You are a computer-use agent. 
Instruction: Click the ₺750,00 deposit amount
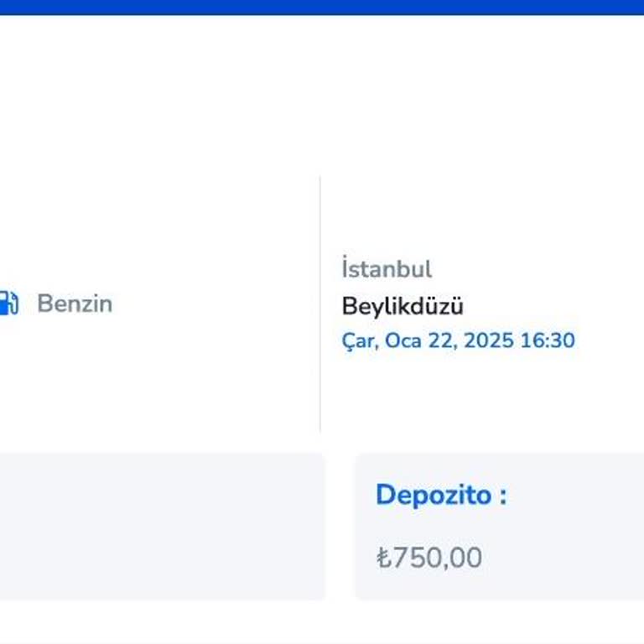[428, 558]
